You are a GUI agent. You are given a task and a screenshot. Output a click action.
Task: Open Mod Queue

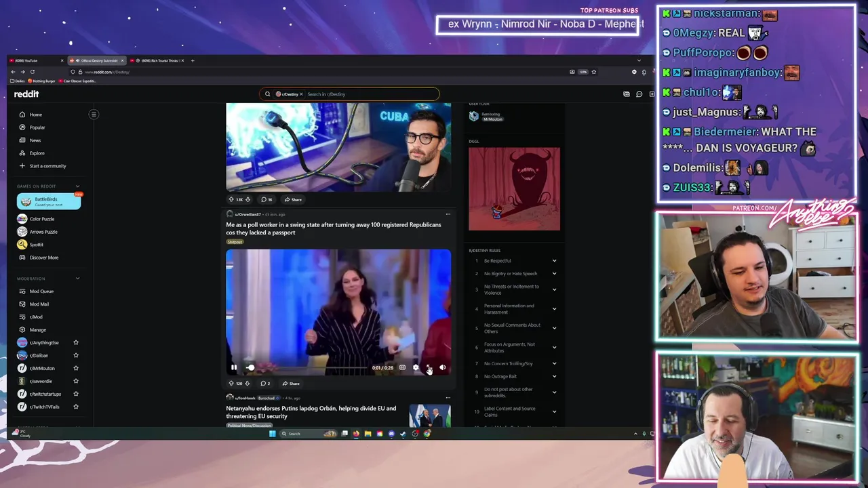point(36,291)
